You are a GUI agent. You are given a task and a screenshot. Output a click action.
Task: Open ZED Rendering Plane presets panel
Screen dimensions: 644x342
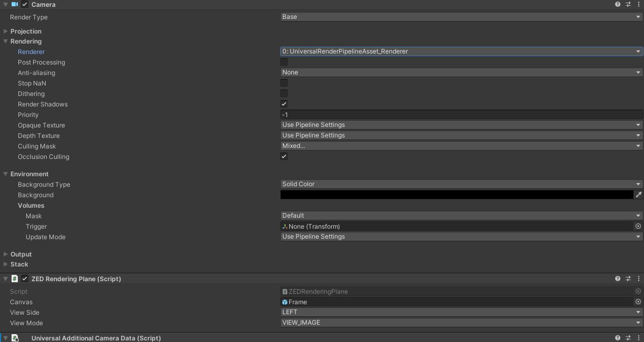[x=628, y=279]
